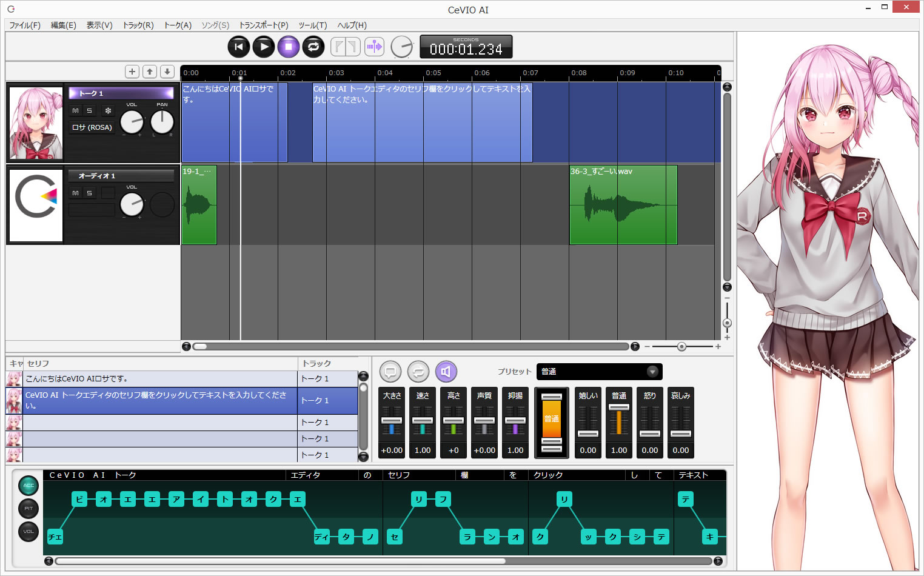Switch to ACC accent editing mode
The image size is (924, 576).
pos(28,485)
